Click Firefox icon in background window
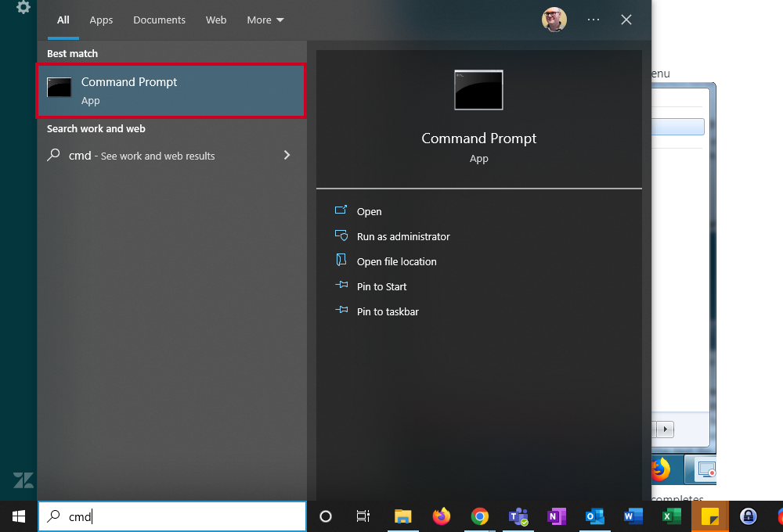Image resolution: width=783 pixels, height=532 pixels. (x=660, y=469)
